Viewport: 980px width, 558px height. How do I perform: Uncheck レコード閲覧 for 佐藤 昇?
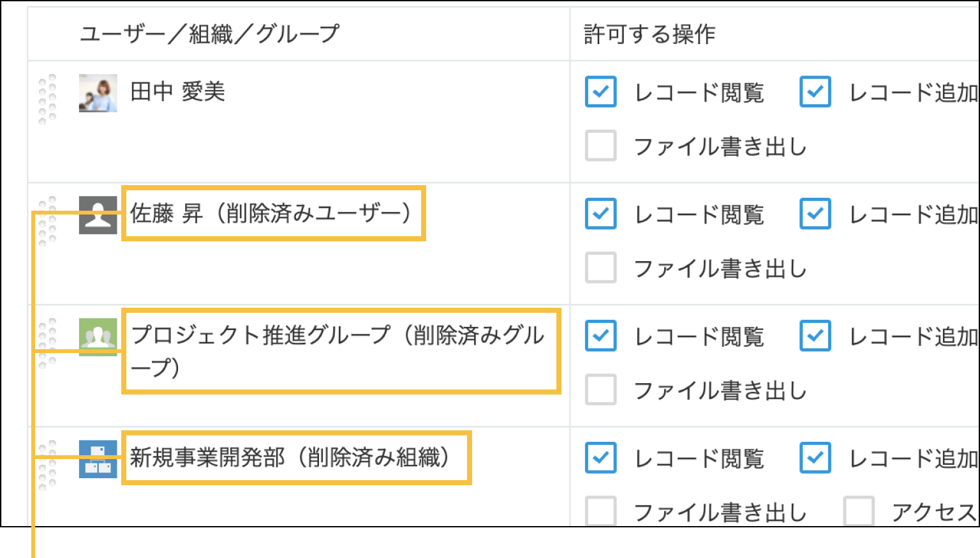[600, 214]
